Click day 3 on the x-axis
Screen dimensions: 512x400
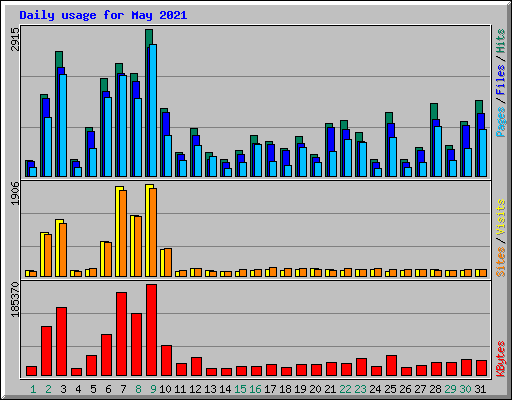click(x=63, y=389)
